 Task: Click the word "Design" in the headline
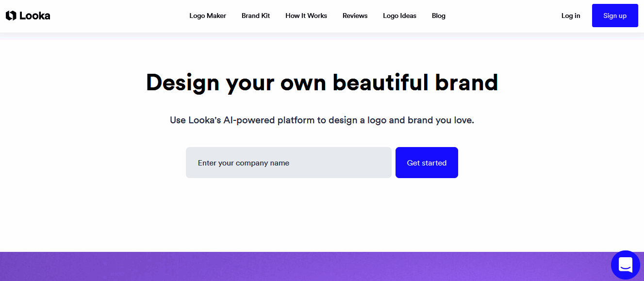(182, 83)
